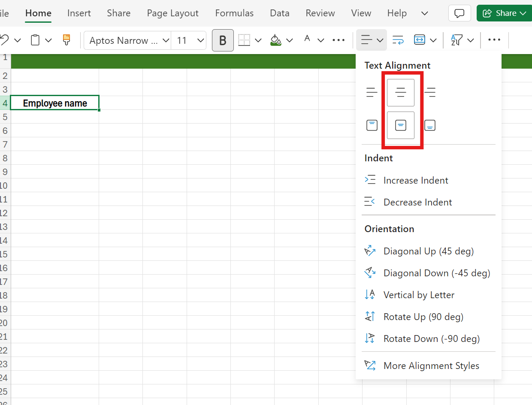Select row header 2
532x405 pixels.
(5, 76)
